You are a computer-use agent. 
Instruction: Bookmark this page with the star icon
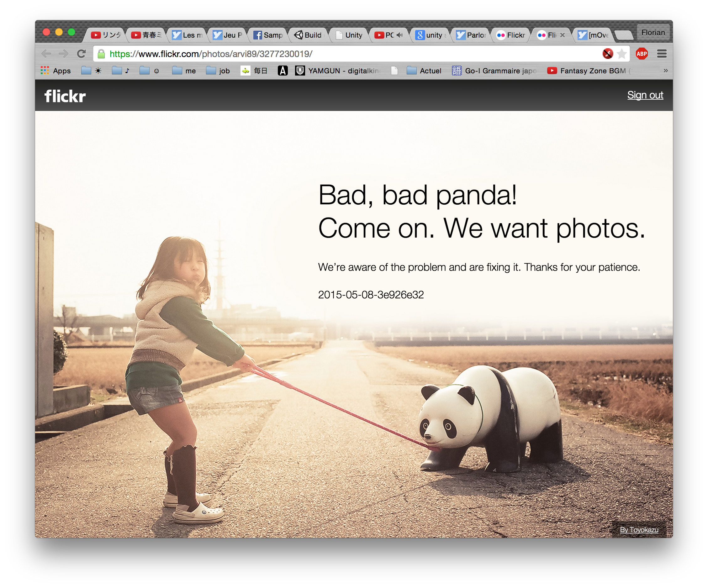point(622,54)
